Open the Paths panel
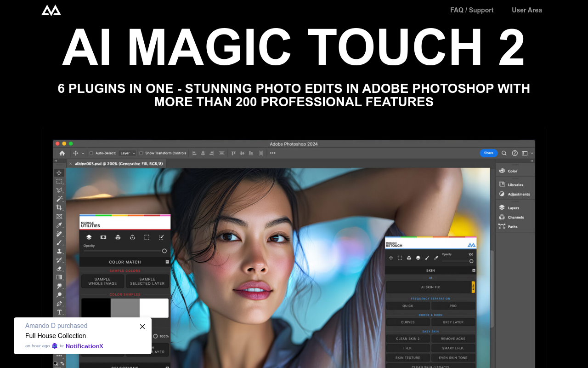This screenshot has width=588, height=368. point(508,226)
